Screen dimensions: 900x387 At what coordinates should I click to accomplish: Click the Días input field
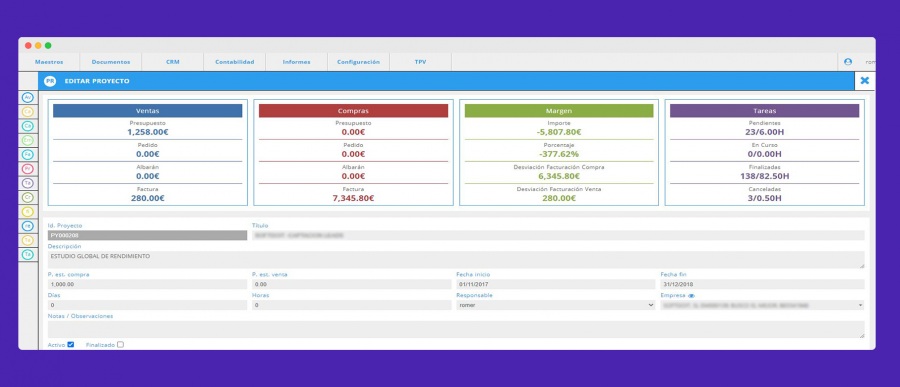(148, 305)
